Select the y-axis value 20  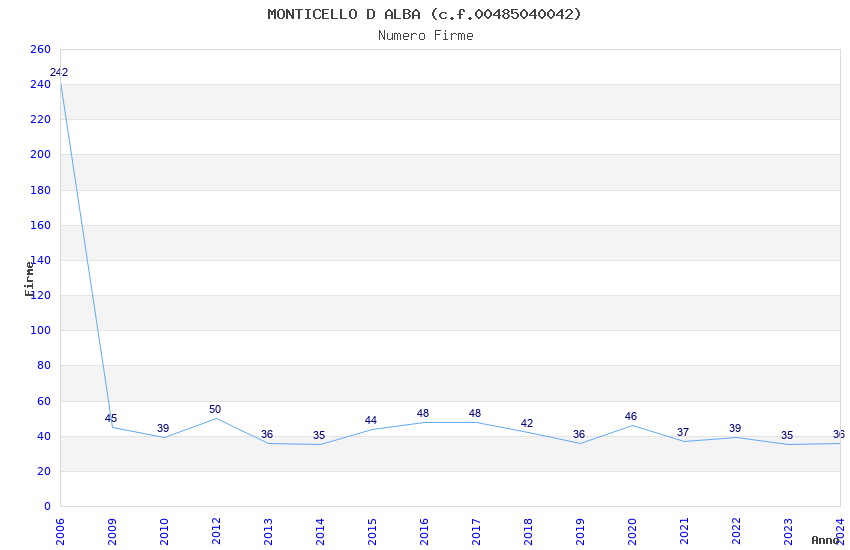[x=44, y=471]
